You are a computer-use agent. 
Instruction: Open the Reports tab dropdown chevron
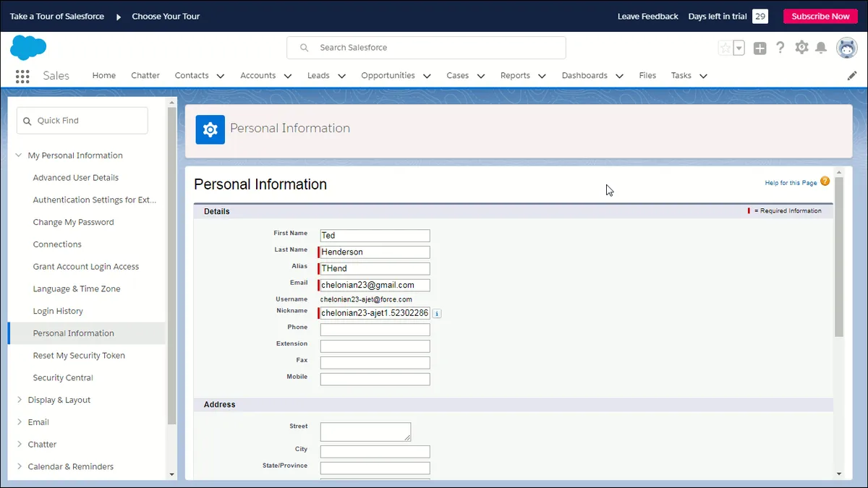coord(542,76)
